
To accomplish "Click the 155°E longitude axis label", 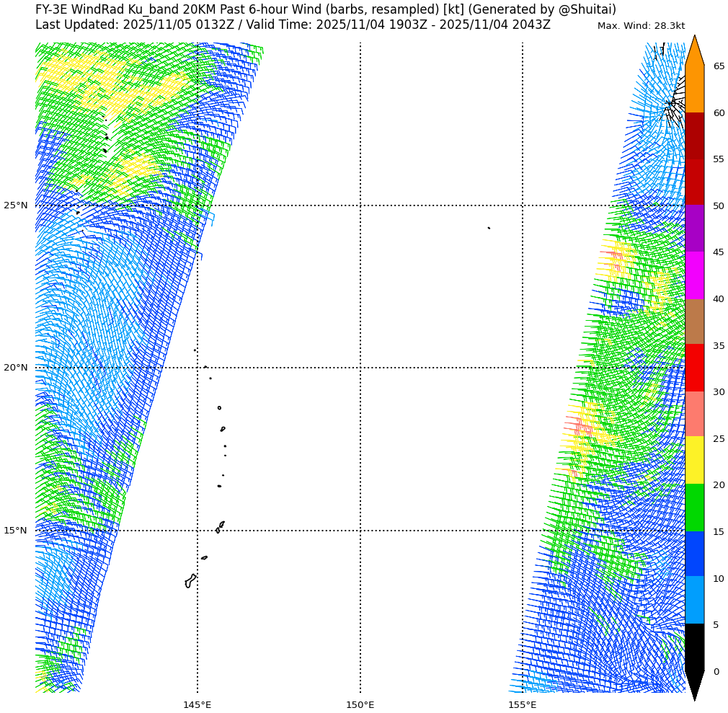I will (x=522, y=704).
